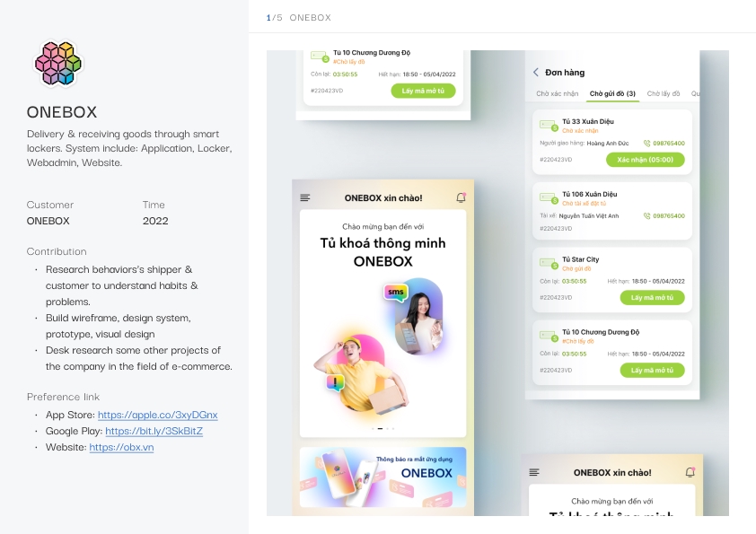Go back using the arrow beside Đơn hàng
Screen dimensions: 756x534
click(536, 73)
